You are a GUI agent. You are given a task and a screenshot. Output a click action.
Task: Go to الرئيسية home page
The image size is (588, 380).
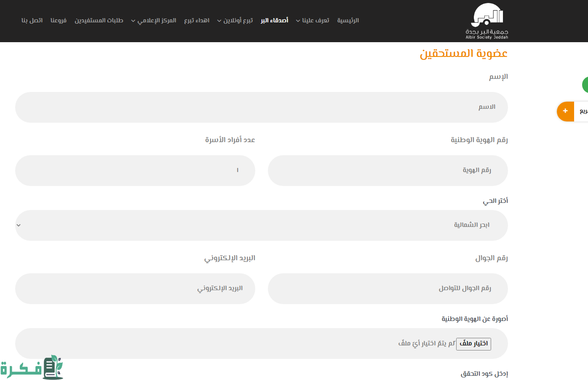pyautogui.click(x=348, y=20)
